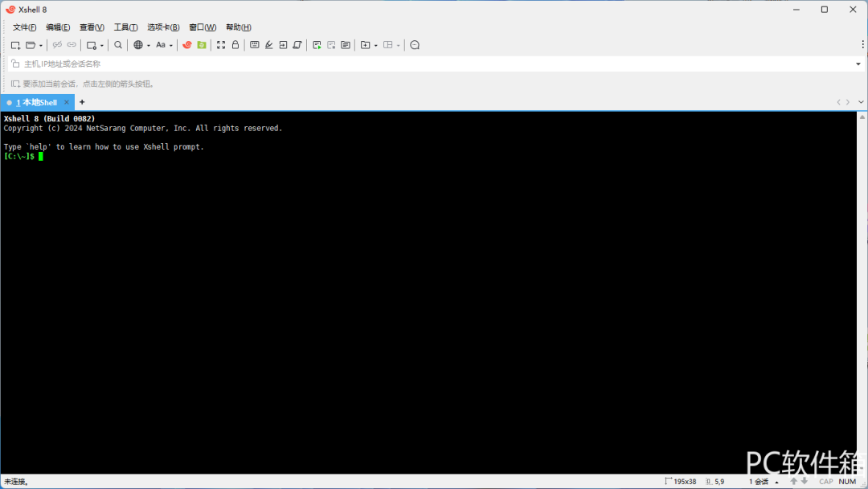Launch the green Xftp icon
The height and width of the screenshot is (489, 868).
(x=202, y=45)
